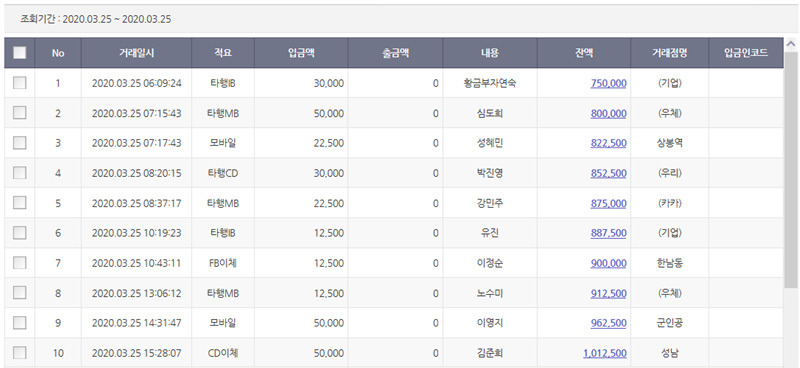Image resolution: width=800 pixels, height=368 pixels.
Task: Click the branch name 군인공
Action: 669,323
